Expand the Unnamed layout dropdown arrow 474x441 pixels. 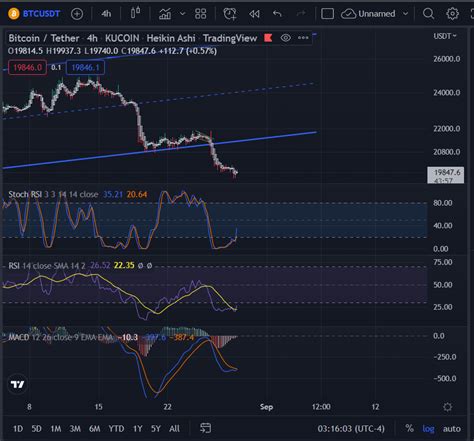click(x=405, y=14)
